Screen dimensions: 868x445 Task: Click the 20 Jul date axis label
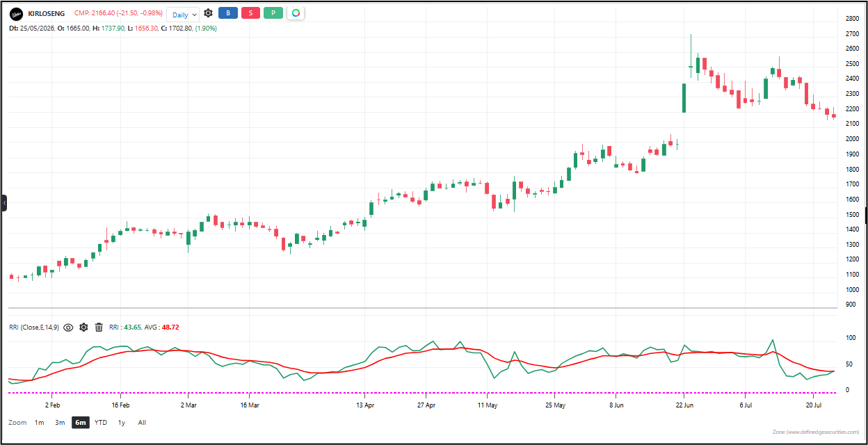814,404
